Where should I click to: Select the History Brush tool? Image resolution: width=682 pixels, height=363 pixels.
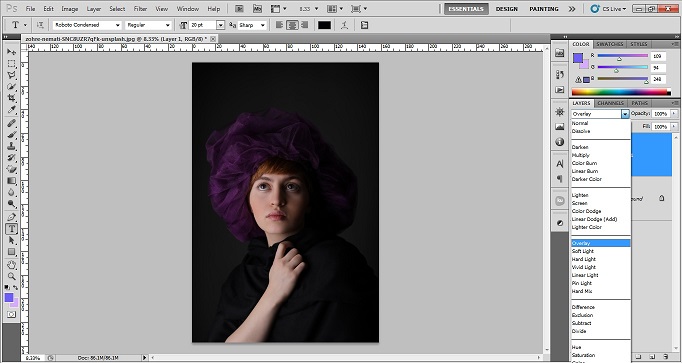11,158
